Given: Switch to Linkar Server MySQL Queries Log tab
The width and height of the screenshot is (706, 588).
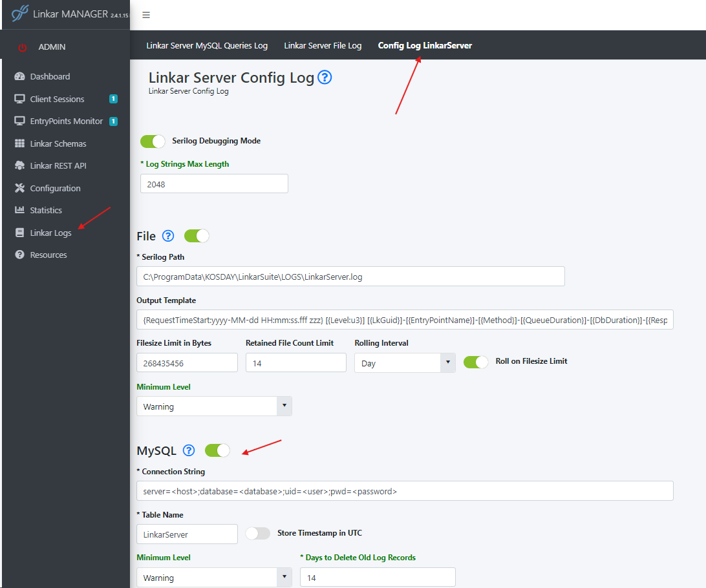Looking at the screenshot, I should pyautogui.click(x=207, y=46).
